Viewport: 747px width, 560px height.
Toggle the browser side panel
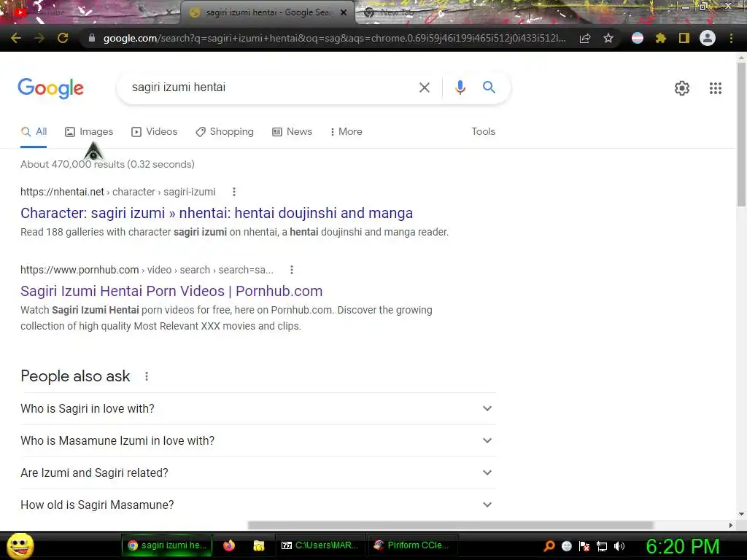[684, 38]
